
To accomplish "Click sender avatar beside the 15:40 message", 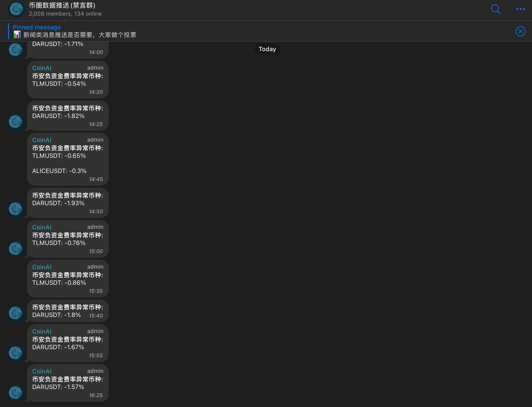I will click(x=16, y=313).
